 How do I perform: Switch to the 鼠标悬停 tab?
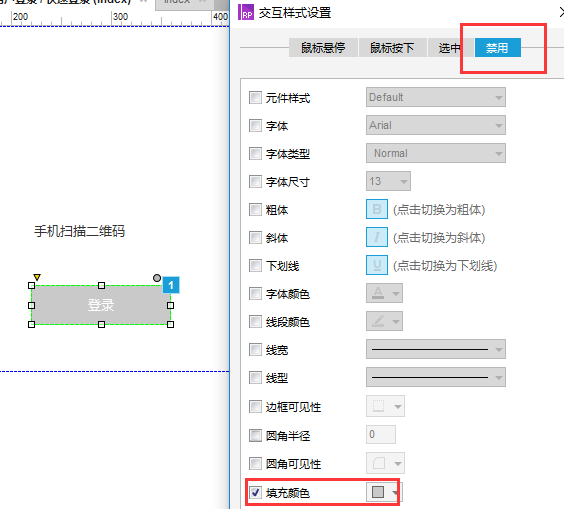point(323,47)
